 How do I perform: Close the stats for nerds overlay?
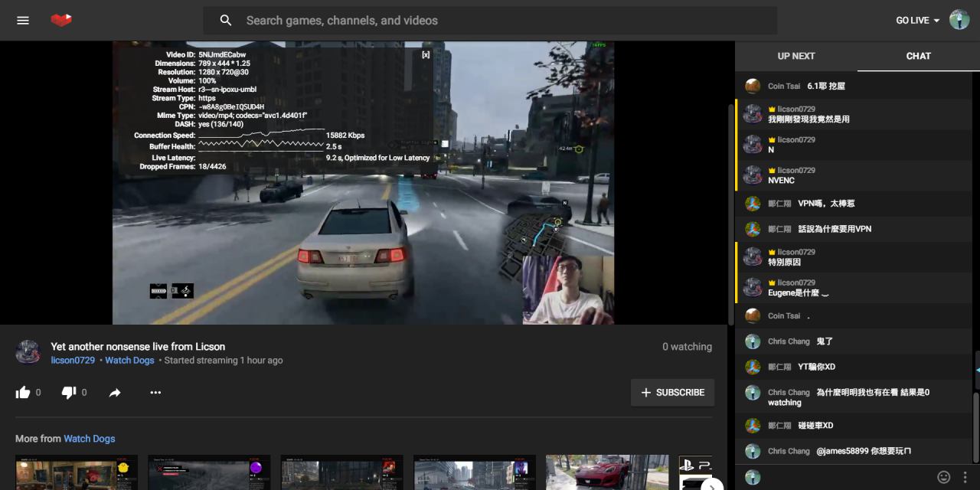(426, 54)
